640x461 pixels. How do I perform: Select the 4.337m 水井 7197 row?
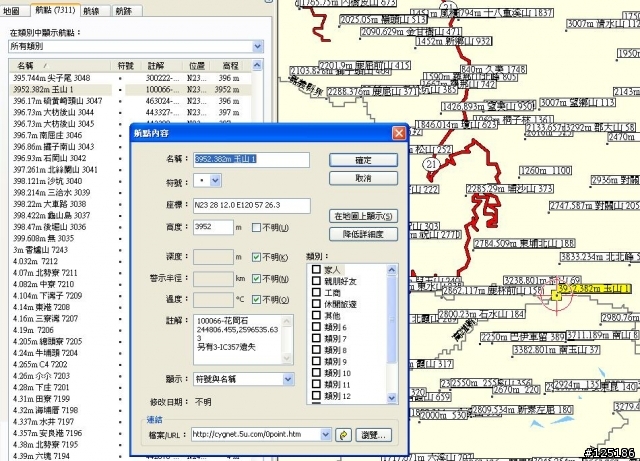pos(69,421)
